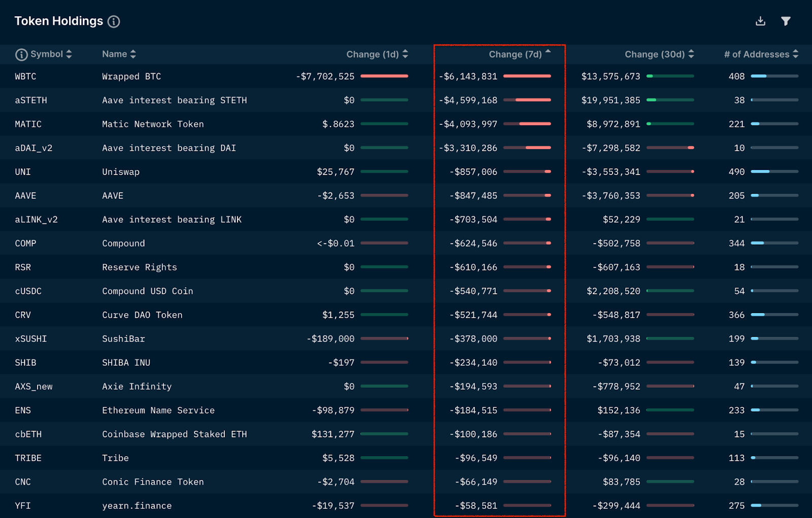Select the aSTETH symbol cell
Viewport: 812px width, 518px height.
[x=31, y=100]
